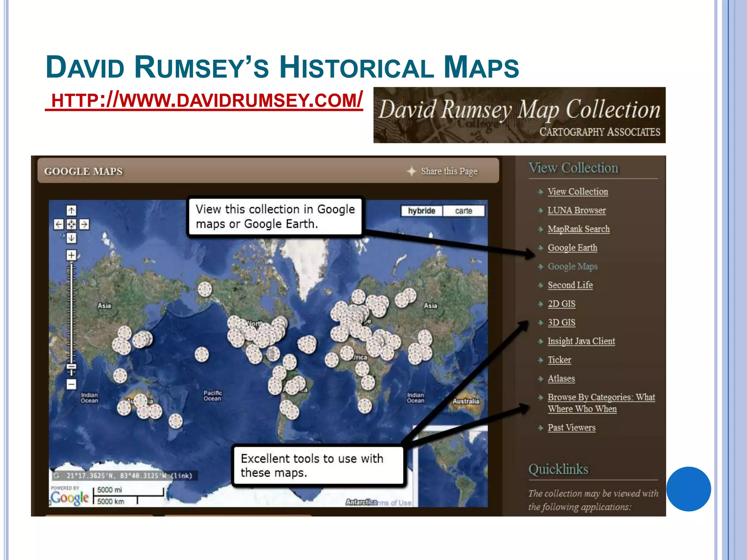Click the arrow bullet beside Atlases
This screenshot has width=747, height=560.
click(x=541, y=379)
